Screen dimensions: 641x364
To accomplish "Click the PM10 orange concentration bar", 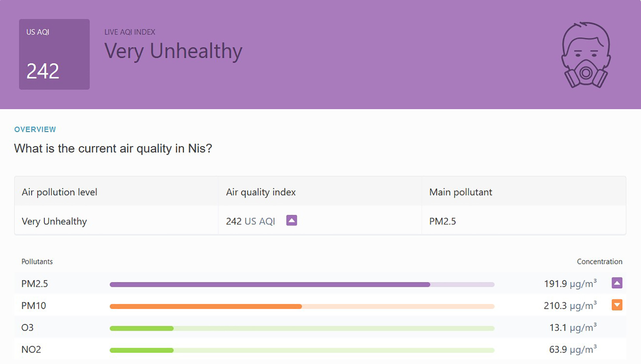I will [206, 306].
